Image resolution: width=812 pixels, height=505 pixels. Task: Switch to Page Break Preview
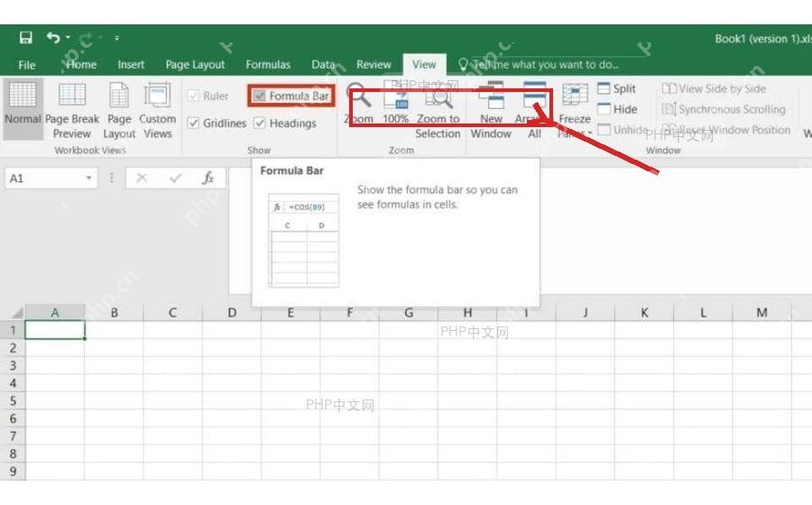pos(72,110)
